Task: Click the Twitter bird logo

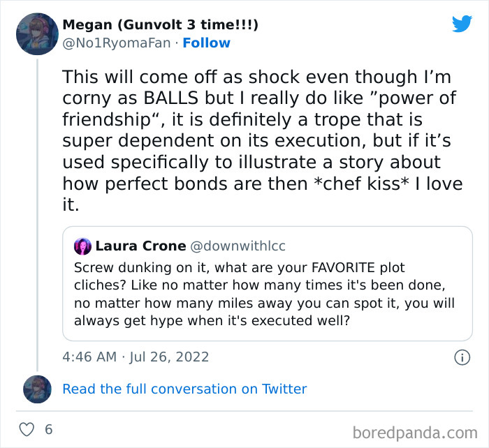Action: pyautogui.click(x=462, y=24)
